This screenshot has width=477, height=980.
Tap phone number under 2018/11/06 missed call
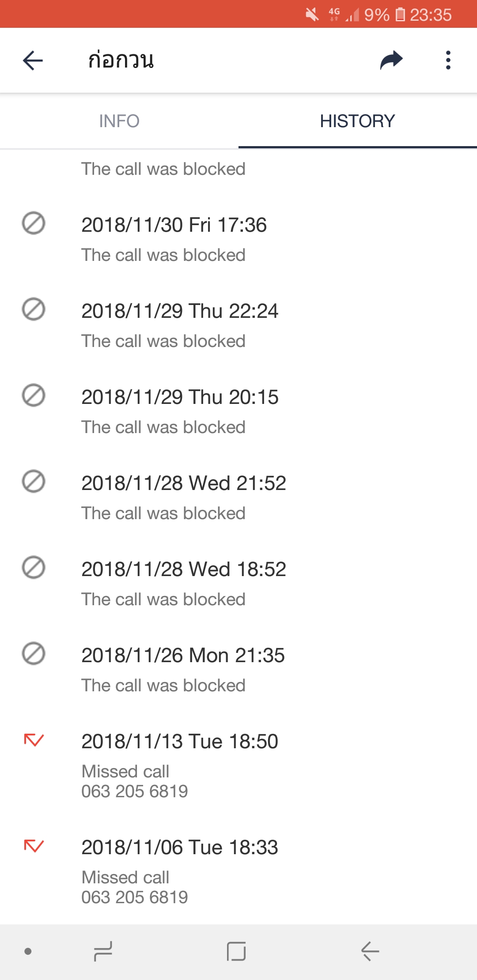tap(135, 897)
